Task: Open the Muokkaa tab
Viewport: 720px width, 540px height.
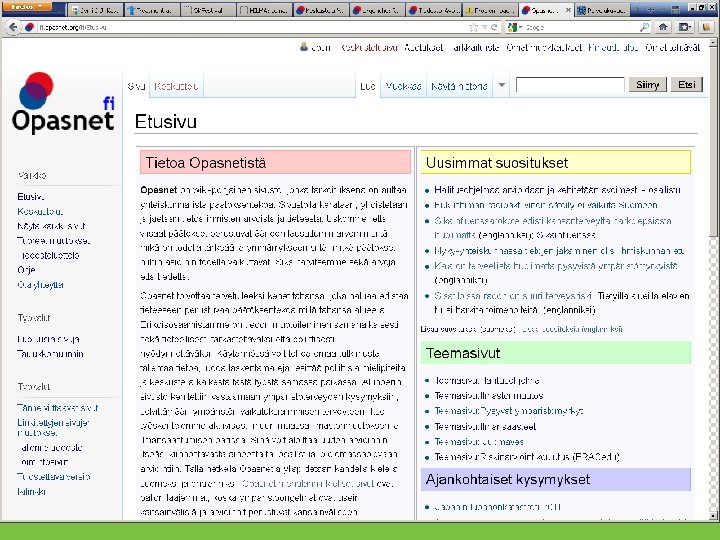Action: pos(403,86)
